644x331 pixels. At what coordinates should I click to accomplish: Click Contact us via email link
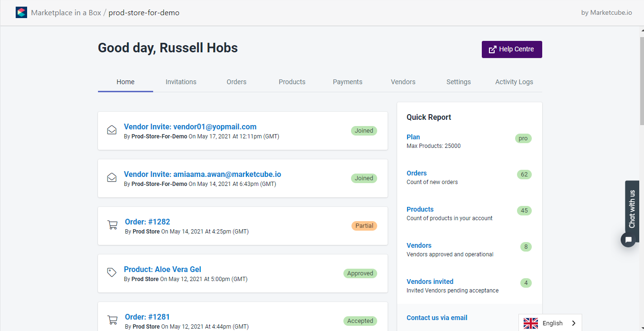pyautogui.click(x=437, y=318)
